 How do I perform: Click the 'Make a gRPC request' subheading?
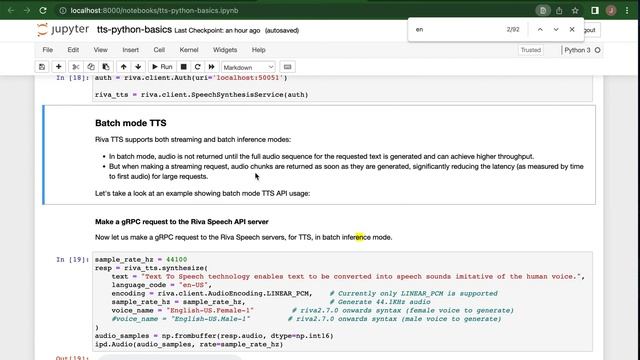(x=182, y=222)
